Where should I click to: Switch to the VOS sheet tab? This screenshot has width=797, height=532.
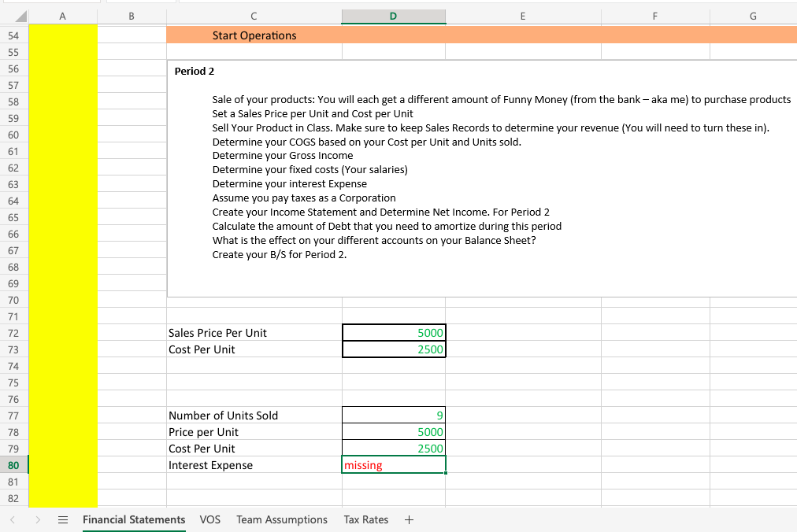coord(209,519)
